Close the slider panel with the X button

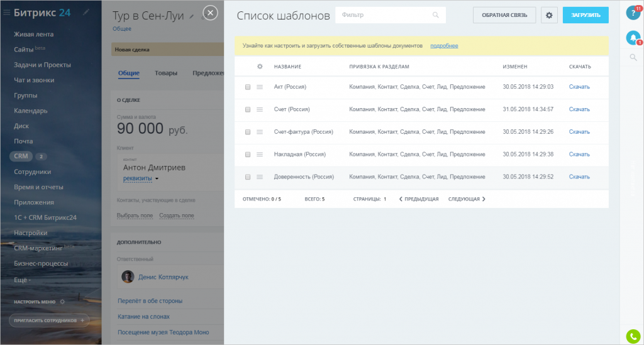210,13
